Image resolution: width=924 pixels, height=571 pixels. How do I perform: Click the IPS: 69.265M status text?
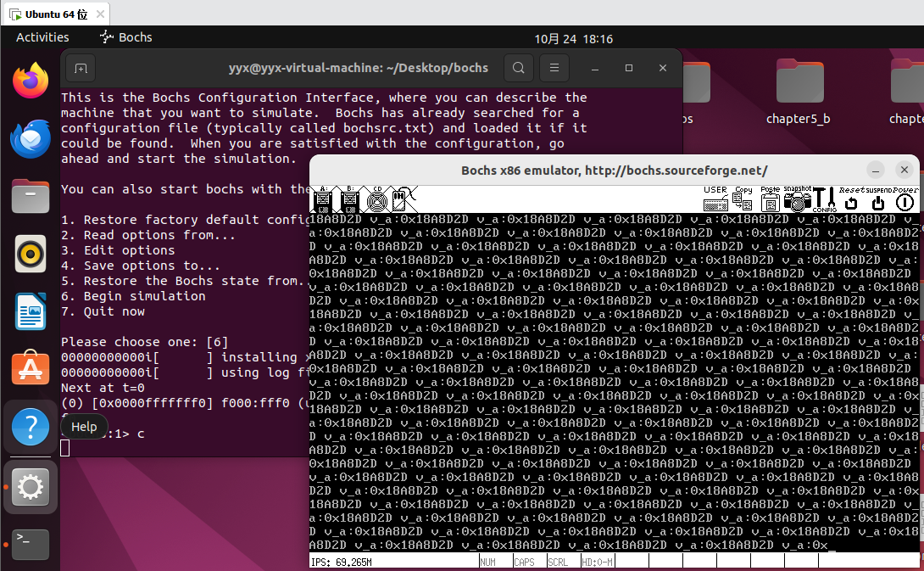click(x=342, y=563)
